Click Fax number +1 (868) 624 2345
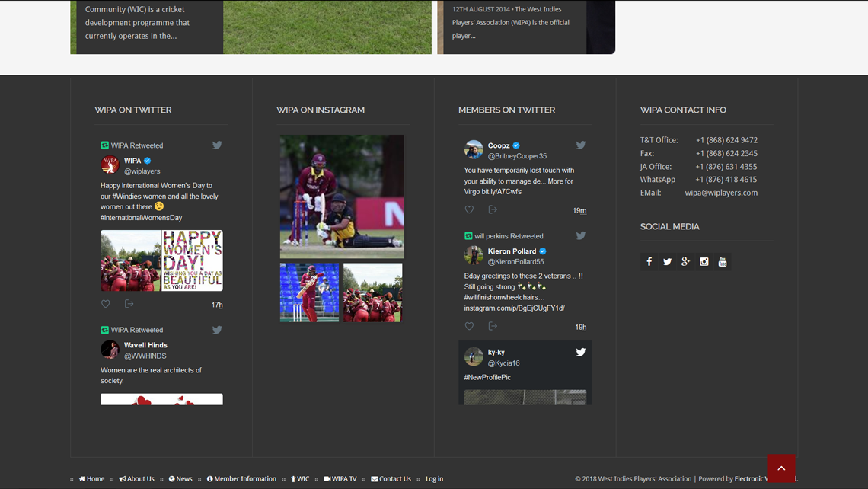The height and width of the screenshot is (489, 868). coord(727,153)
